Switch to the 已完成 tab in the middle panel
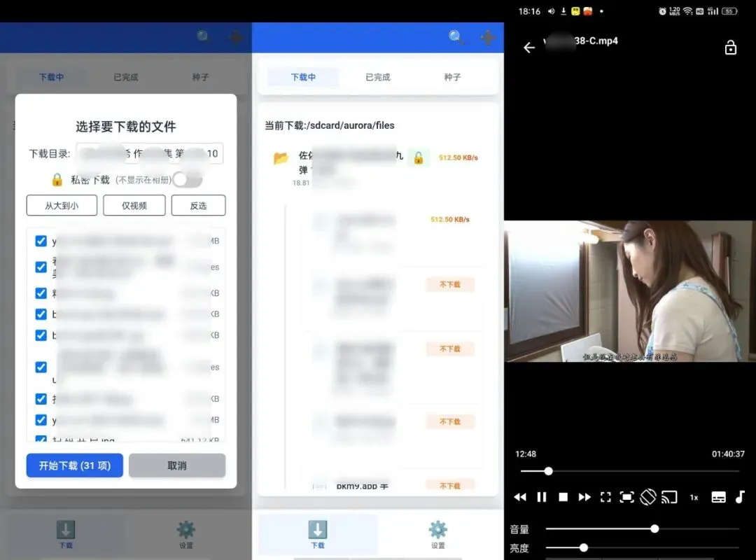 tap(378, 77)
